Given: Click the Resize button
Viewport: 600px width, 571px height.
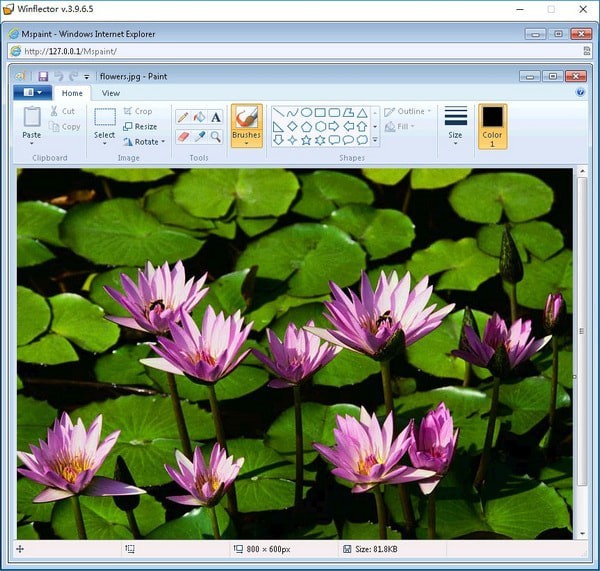Looking at the screenshot, I should (141, 127).
